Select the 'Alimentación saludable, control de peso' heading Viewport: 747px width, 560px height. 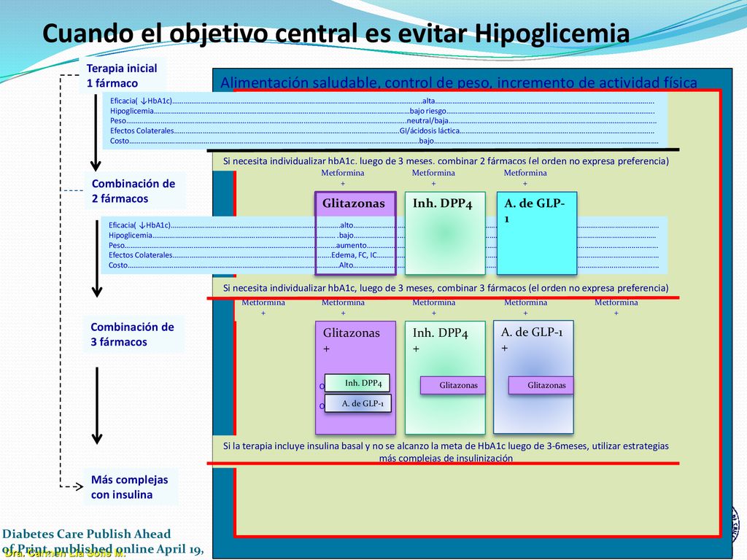pos(458,83)
